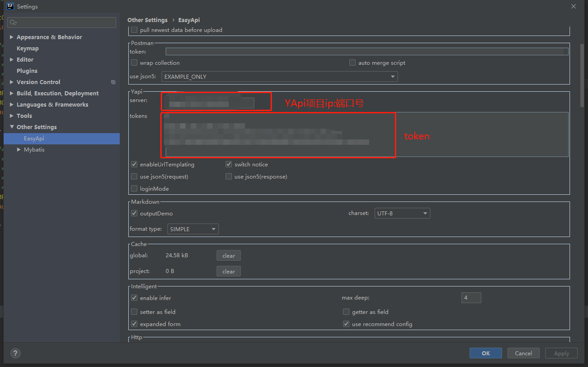
Task: Open the format type SIMPLE dropdown
Action: (193, 229)
